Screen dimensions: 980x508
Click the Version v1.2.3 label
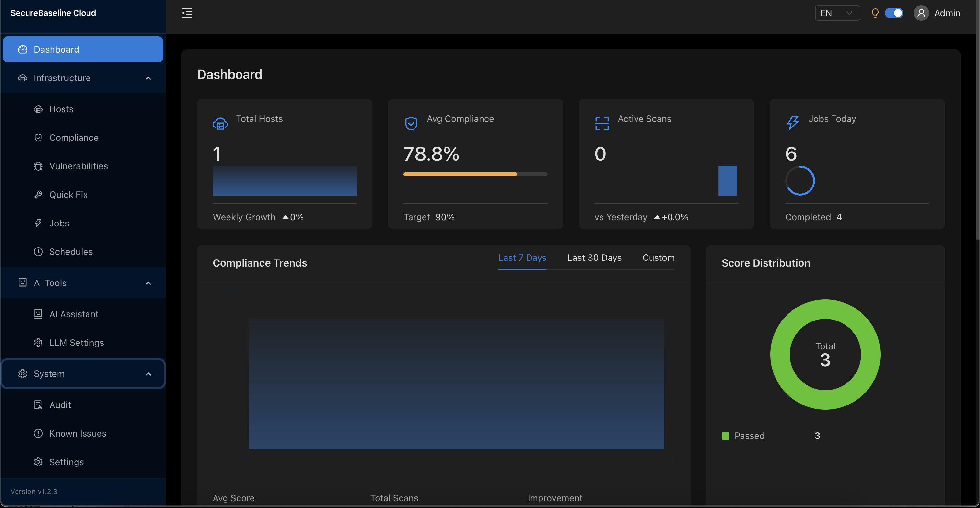34,492
